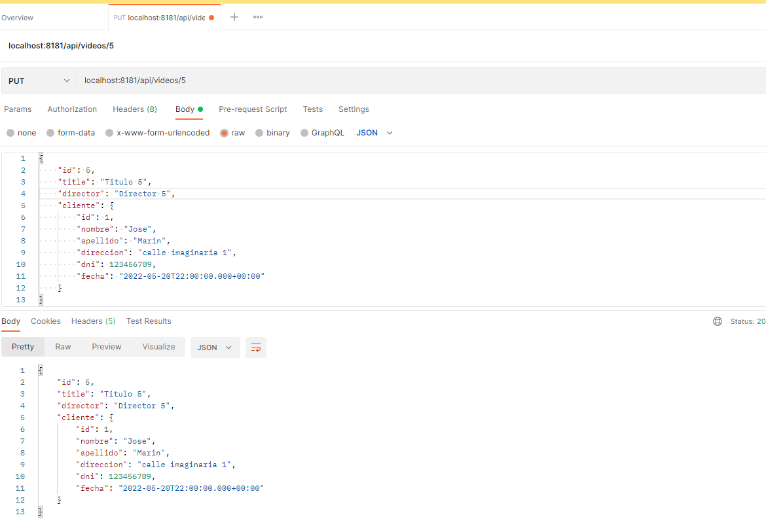This screenshot has height=532, width=766.
Task: Open the JSON body language dropdown
Action: 373,132
